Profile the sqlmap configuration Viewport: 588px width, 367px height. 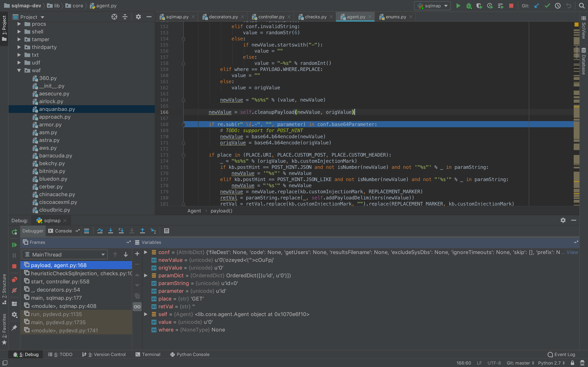pyautogui.click(x=490, y=6)
